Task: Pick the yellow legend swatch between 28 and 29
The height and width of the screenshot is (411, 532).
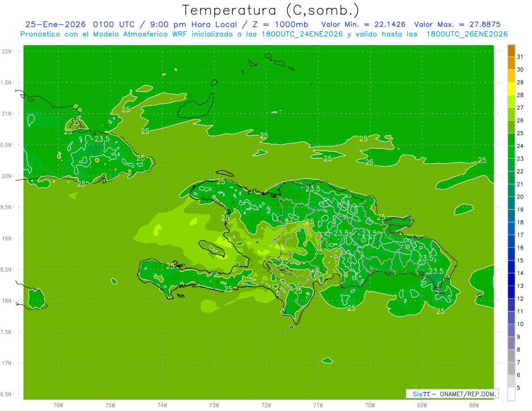Action: [x=511, y=88]
